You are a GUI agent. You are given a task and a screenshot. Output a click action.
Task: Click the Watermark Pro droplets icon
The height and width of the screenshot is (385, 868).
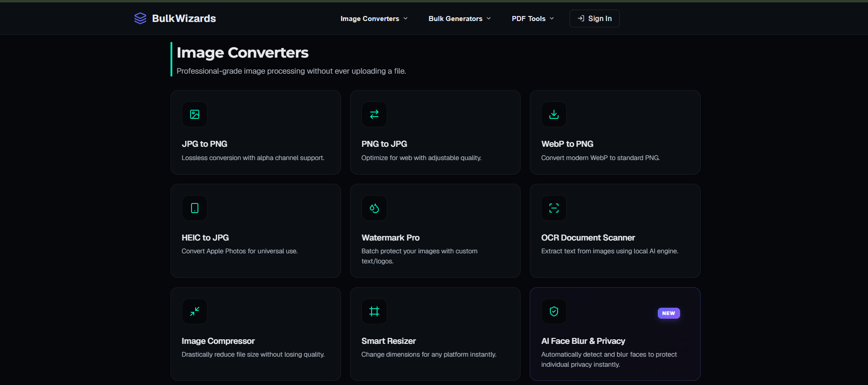374,208
